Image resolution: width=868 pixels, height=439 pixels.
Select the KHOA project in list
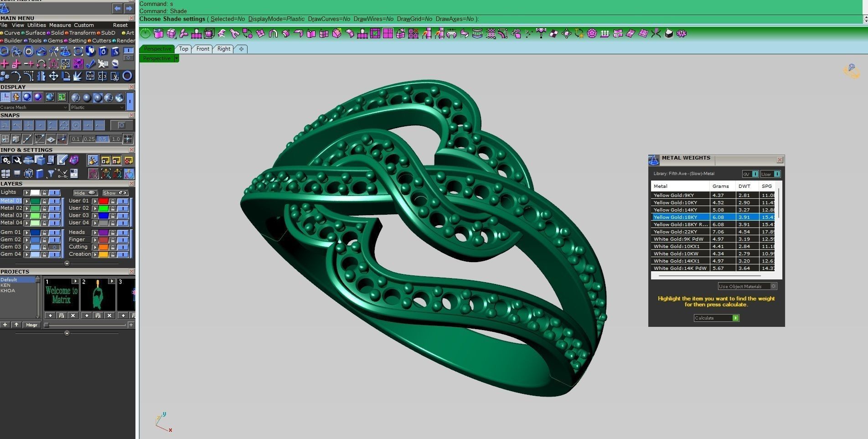[x=8, y=290]
